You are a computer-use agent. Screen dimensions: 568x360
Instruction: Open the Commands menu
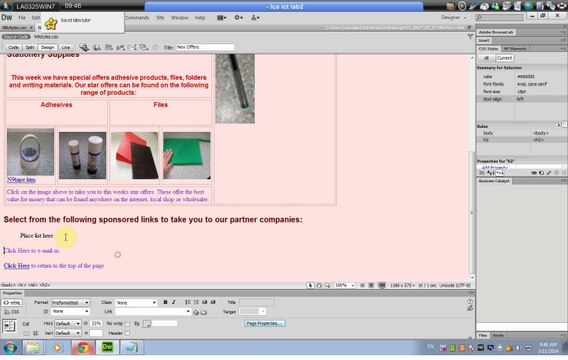[137, 18]
